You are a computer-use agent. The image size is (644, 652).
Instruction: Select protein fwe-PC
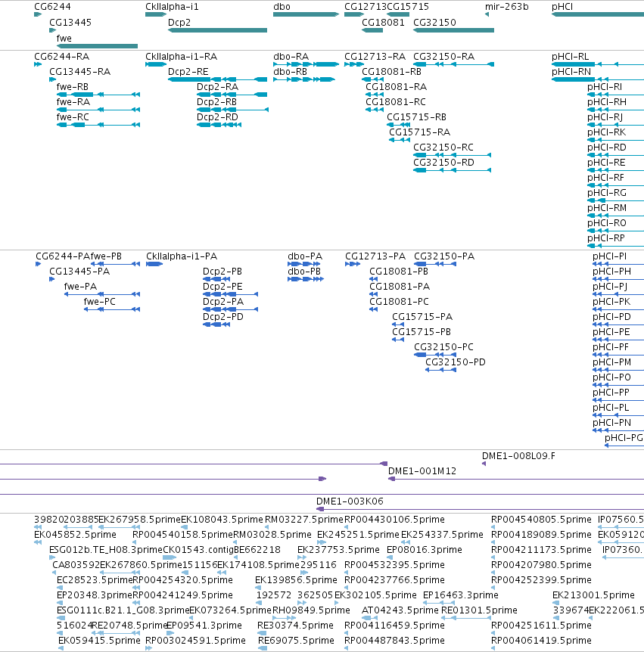(99, 302)
